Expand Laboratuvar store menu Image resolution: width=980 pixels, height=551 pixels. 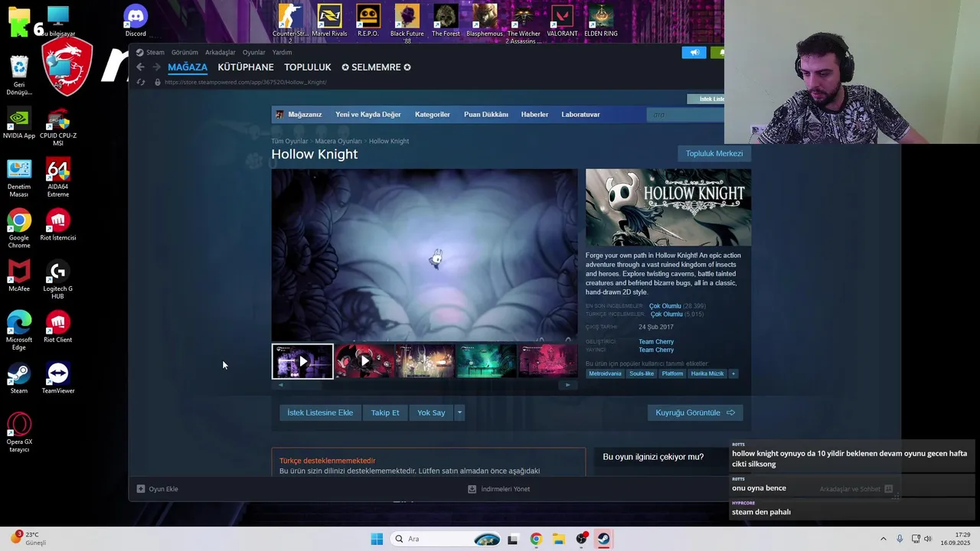pyautogui.click(x=580, y=115)
